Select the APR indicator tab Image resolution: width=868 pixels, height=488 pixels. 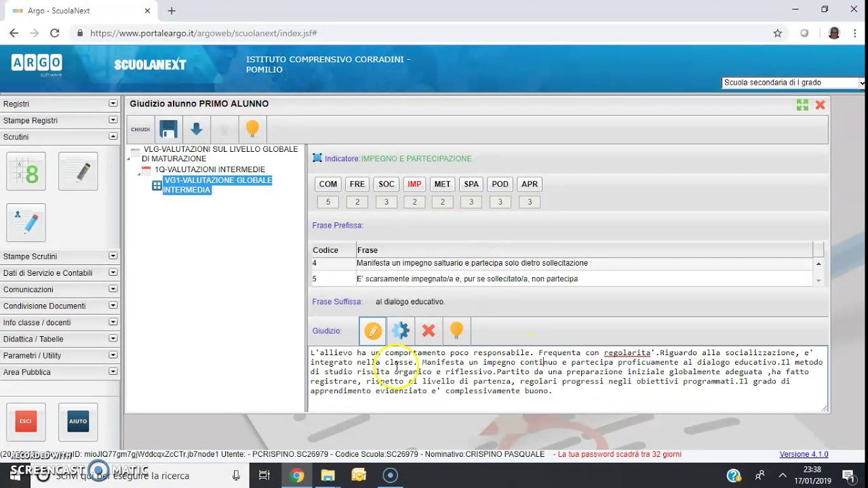click(x=530, y=184)
